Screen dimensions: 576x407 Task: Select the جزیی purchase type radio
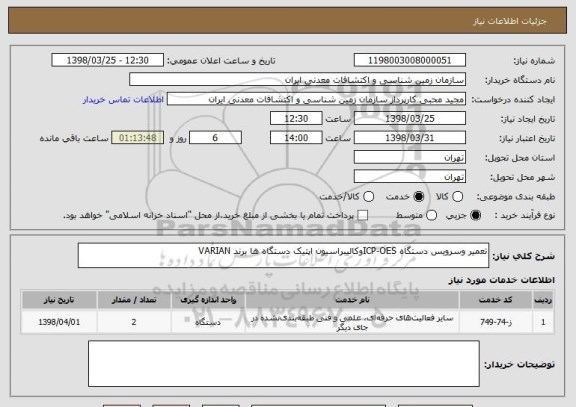pyautogui.click(x=476, y=215)
